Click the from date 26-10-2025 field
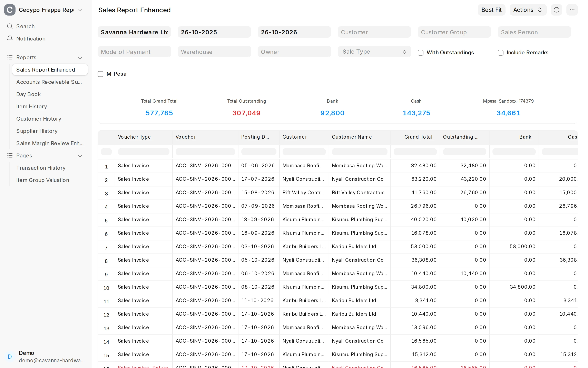The image size is (588, 368). [x=214, y=32]
